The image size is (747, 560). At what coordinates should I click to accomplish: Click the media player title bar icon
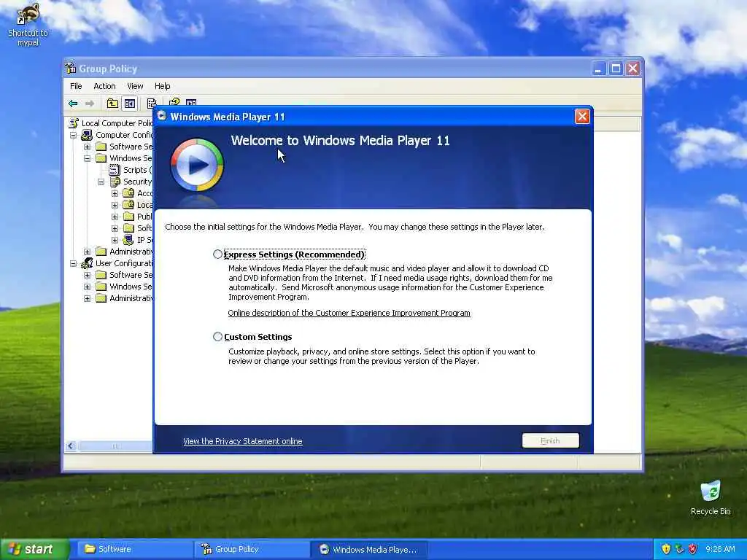[162, 116]
